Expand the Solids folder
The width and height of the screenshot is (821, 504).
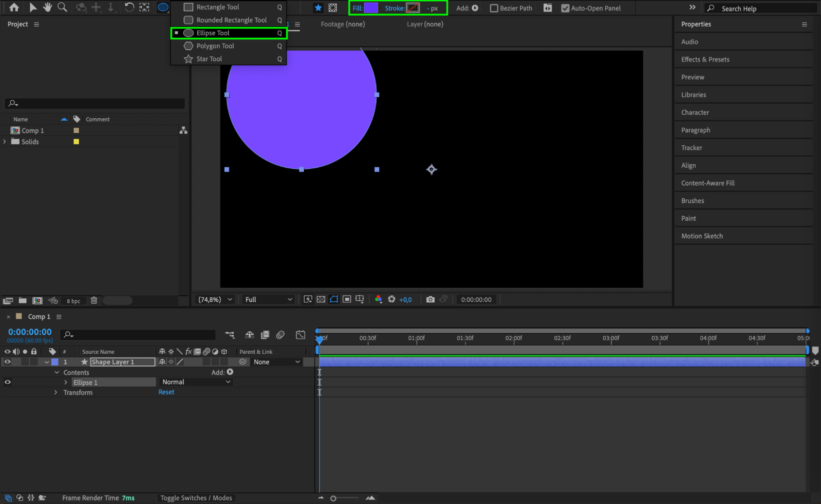point(5,142)
